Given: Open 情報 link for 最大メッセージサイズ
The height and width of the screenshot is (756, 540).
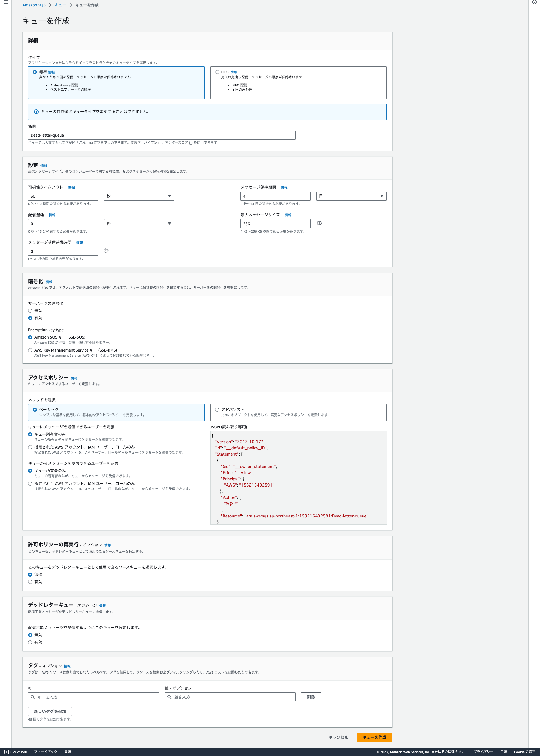Looking at the screenshot, I should click(x=288, y=215).
